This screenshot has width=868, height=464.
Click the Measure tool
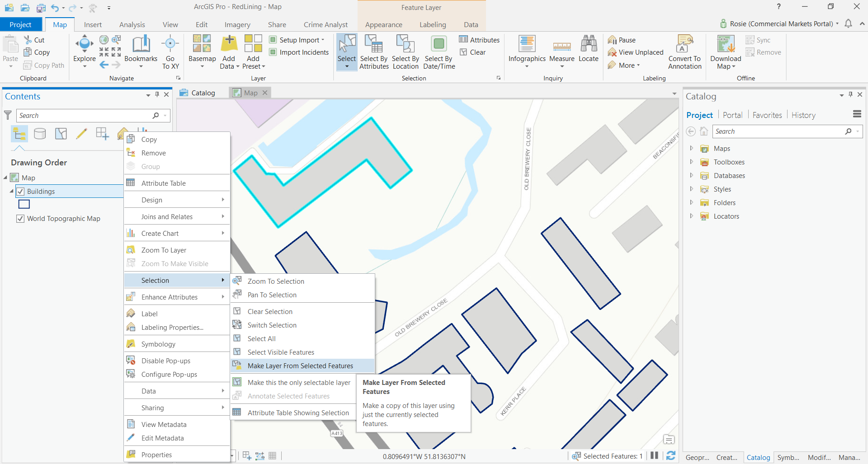[562, 51]
